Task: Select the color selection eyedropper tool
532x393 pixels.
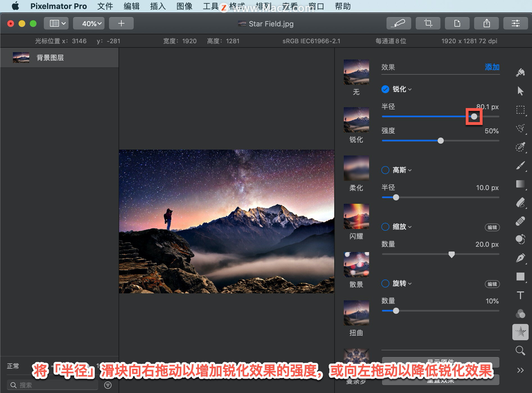Action: 520,147
